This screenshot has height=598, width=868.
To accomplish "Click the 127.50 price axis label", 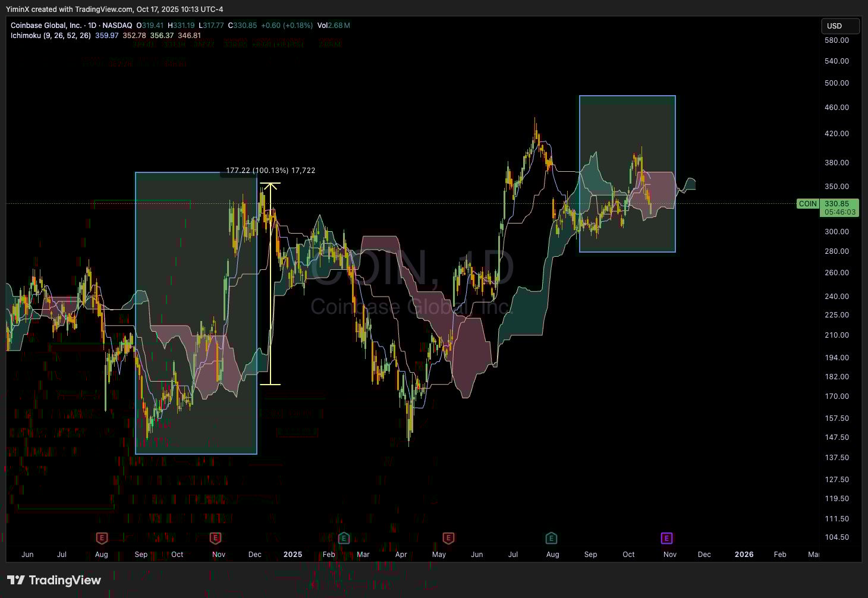I will 836,480.
